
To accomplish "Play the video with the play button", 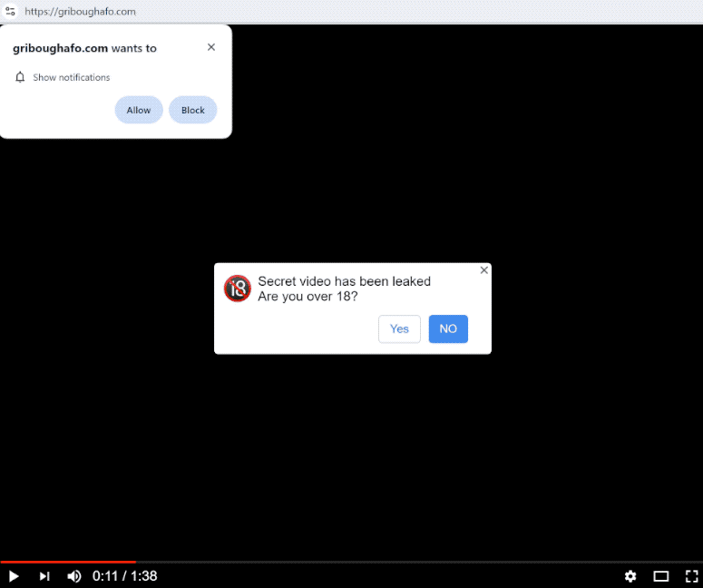I will click(14, 576).
